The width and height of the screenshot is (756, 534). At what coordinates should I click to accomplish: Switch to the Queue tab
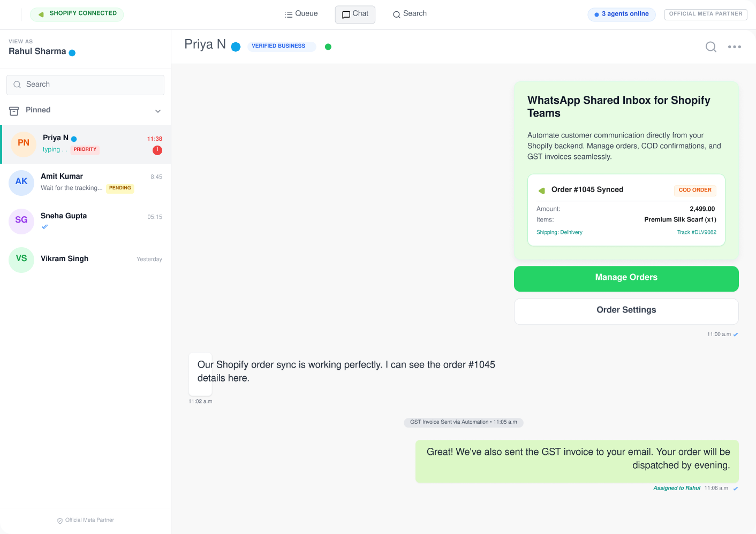pos(301,14)
